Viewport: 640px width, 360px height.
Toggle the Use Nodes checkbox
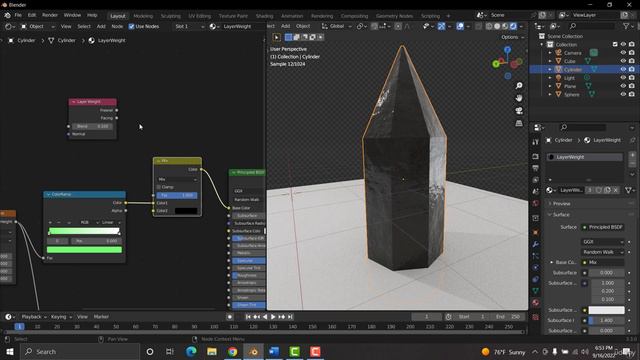pos(131,26)
